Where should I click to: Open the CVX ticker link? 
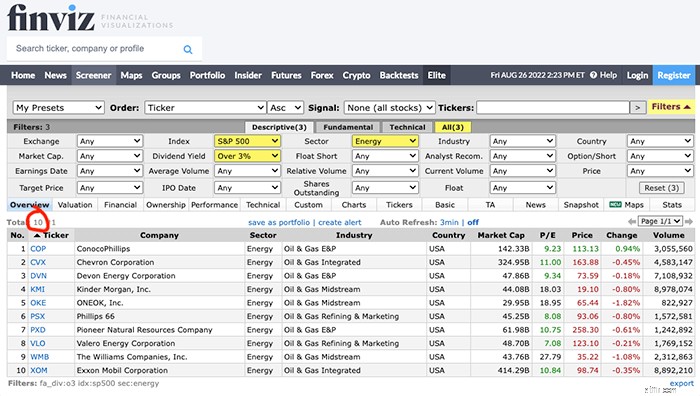38,262
